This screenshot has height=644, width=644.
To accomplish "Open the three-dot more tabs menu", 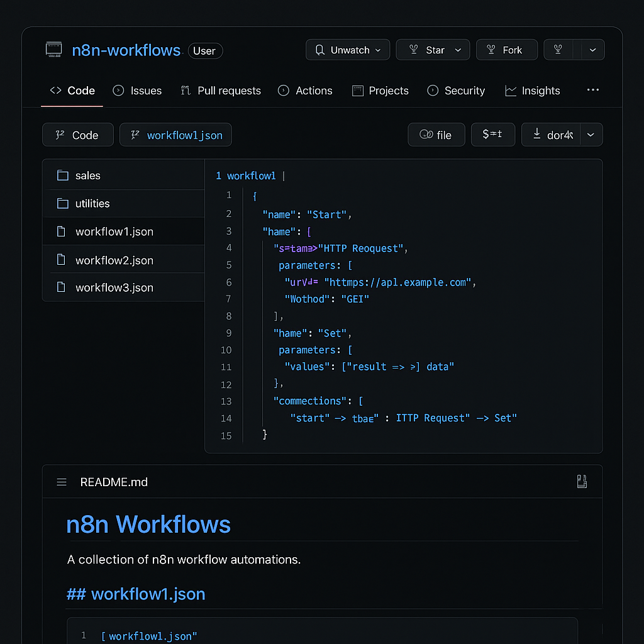I will coord(592,89).
